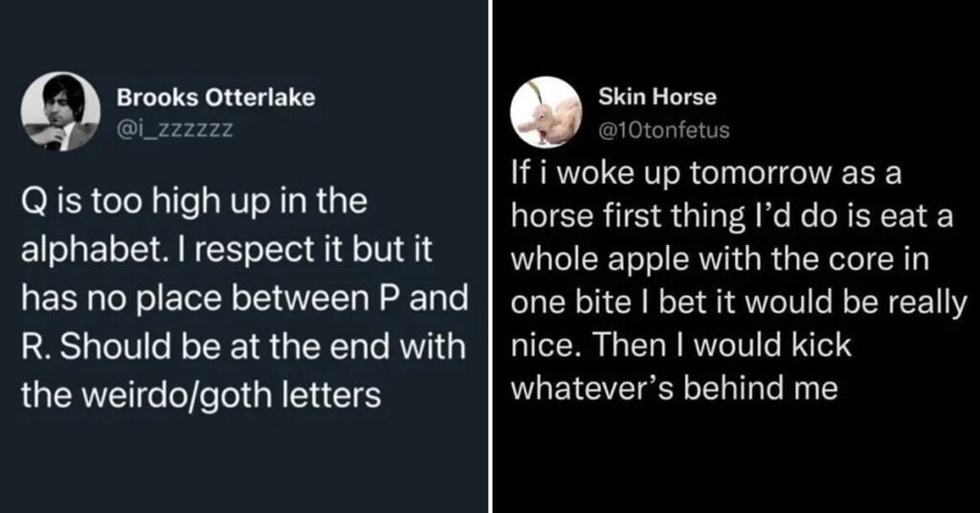The width and height of the screenshot is (980, 513).
Task: Click "nice. Then I would kick" line
Action: pyautogui.click(x=681, y=346)
